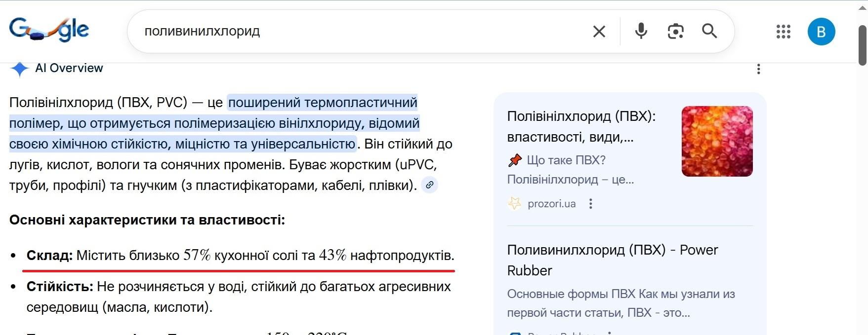The width and height of the screenshot is (868, 335).
Task: Click the 'Що таке ПВХ?' snippet
Action: point(566,160)
